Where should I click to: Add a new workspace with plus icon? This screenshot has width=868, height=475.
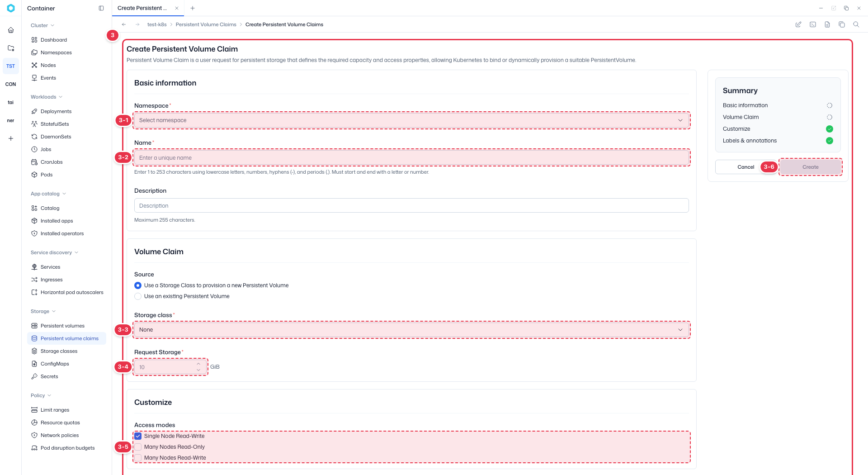coord(11,138)
